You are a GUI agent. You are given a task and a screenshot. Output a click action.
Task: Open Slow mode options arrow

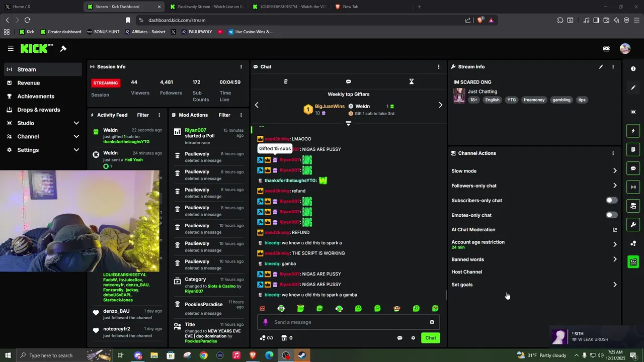point(615,171)
